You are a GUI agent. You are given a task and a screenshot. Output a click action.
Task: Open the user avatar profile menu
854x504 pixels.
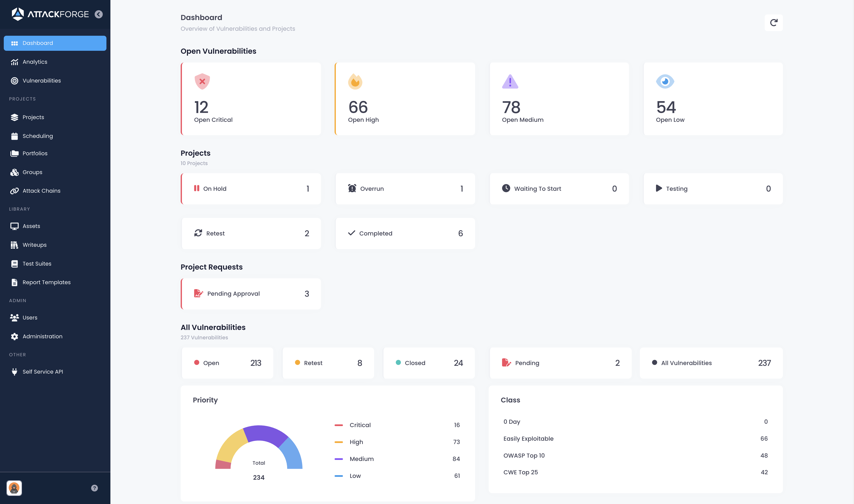pyautogui.click(x=14, y=488)
